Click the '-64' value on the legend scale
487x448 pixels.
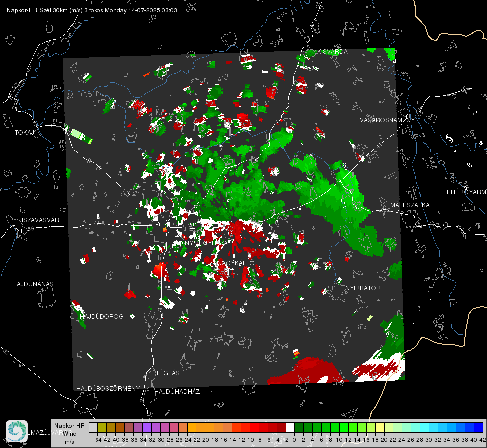(97, 440)
